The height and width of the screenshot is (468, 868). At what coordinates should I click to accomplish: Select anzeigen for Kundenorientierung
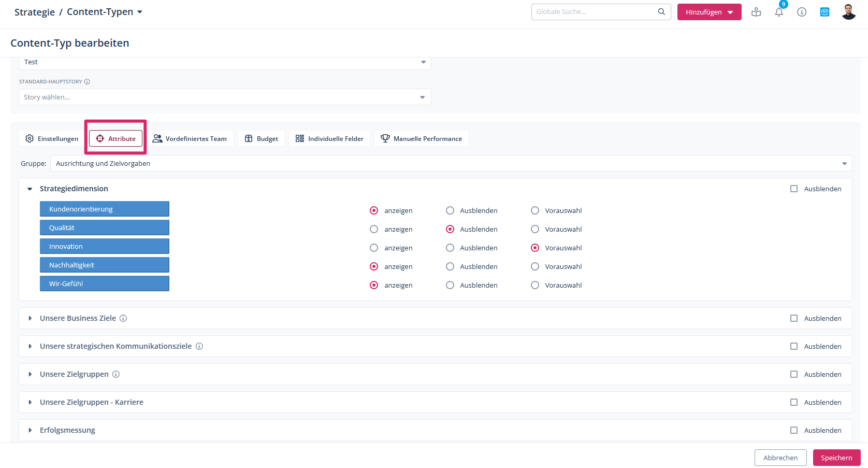click(374, 210)
